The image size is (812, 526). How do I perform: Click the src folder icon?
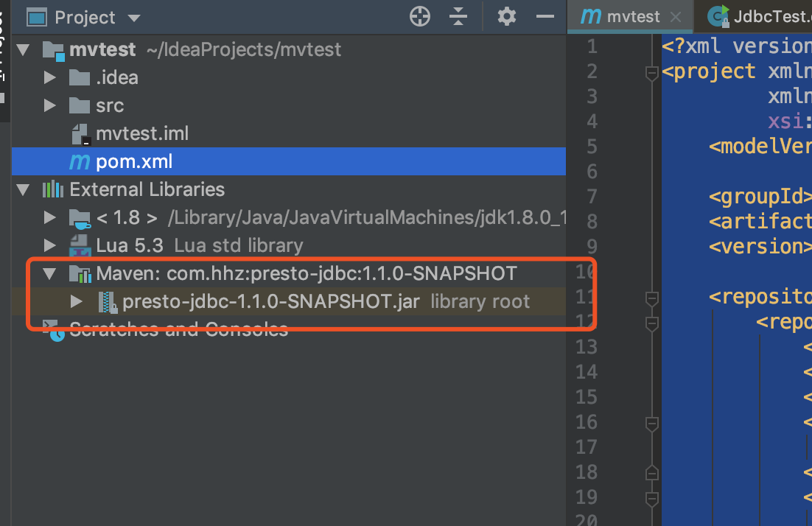[80, 105]
